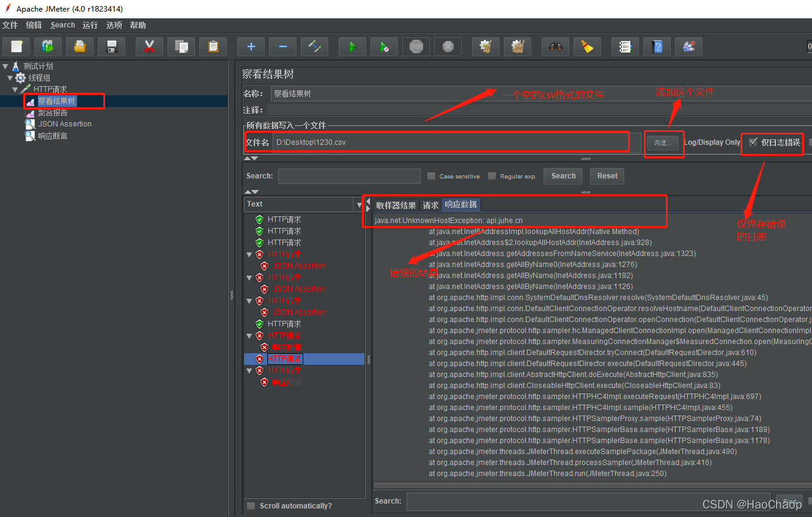Collapse the HTTP请求 node arrow in plan tree
The image size is (812, 517).
click(x=15, y=89)
